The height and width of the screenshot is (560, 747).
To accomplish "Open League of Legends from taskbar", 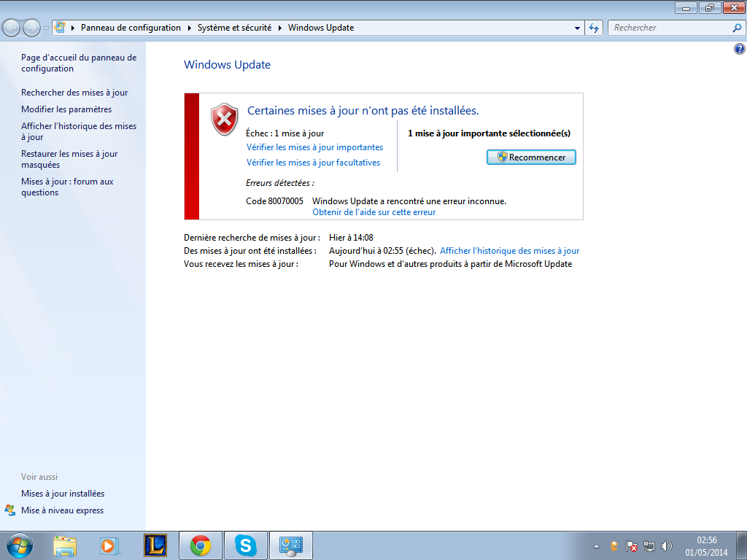I will (155, 545).
